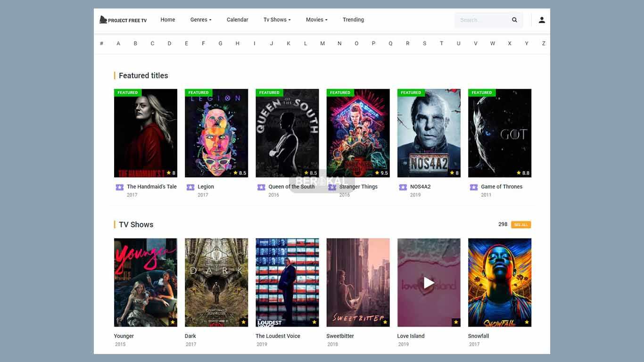Click the 8.8 rating on Game of Thrones
Viewport: 644px width, 362px height.
click(523, 173)
